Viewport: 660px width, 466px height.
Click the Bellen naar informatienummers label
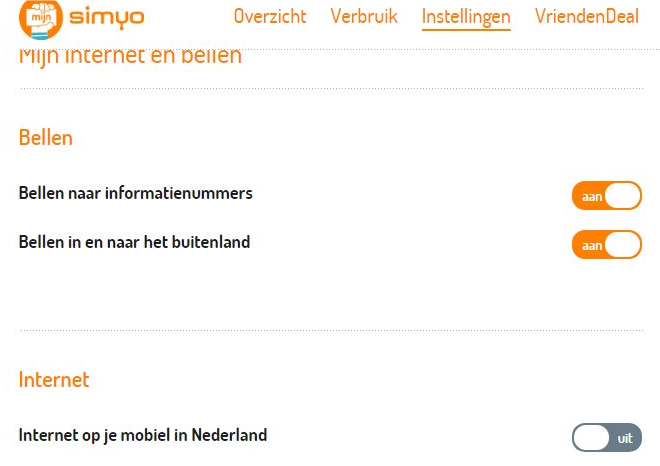[x=135, y=193]
